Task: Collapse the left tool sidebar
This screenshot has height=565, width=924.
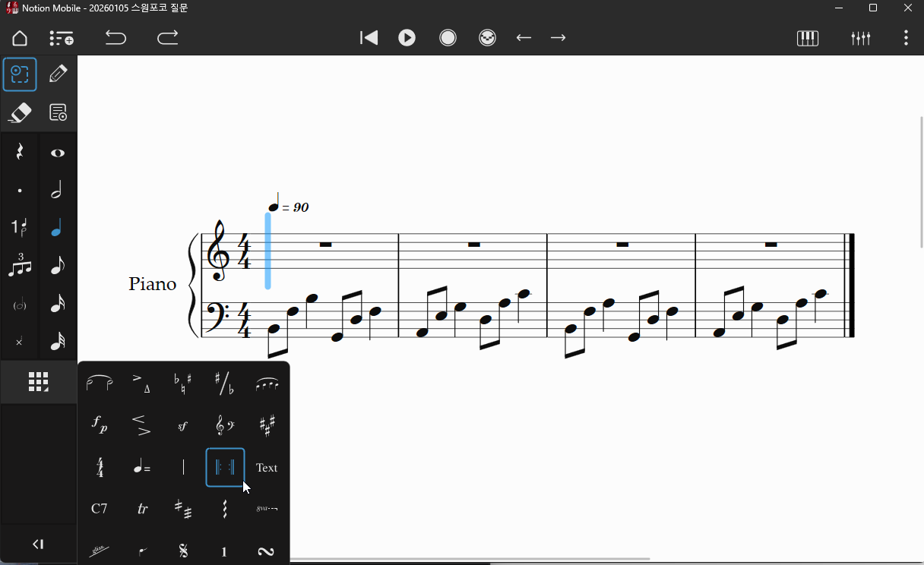Action: pyautogui.click(x=38, y=544)
